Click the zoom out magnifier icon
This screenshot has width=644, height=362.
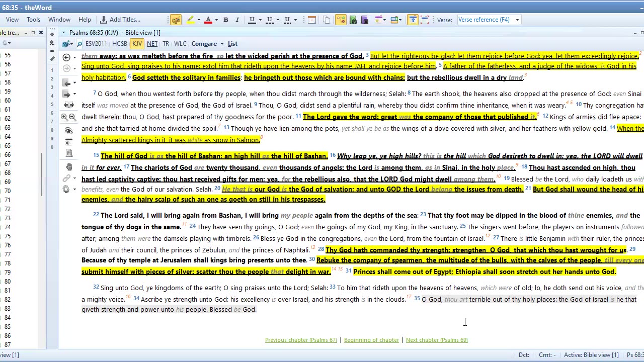pyautogui.click(x=72, y=117)
